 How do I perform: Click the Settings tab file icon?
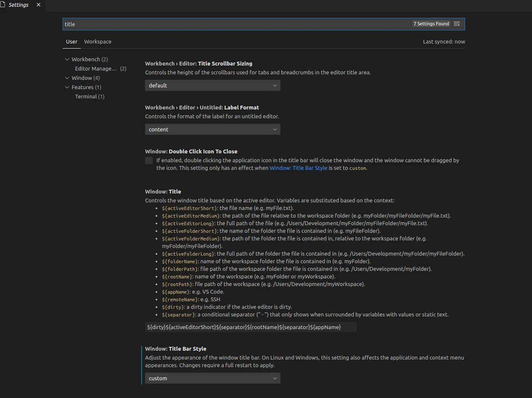click(3, 5)
